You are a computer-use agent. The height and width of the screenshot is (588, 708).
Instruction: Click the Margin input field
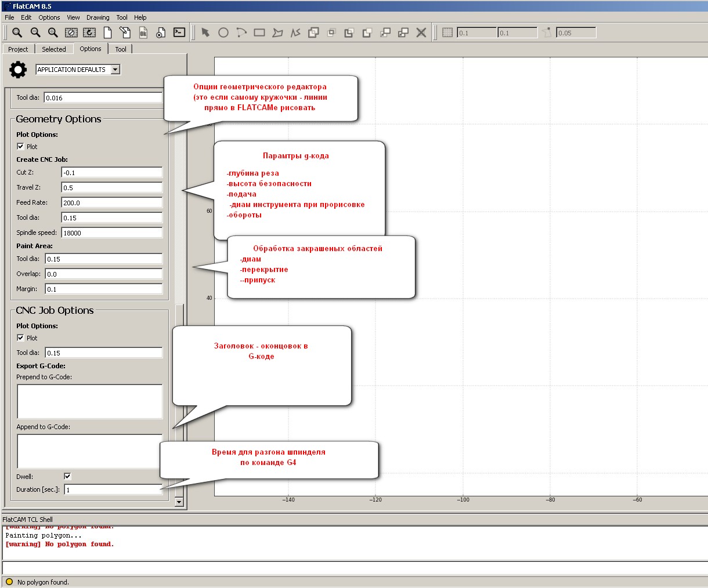pos(104,289)
